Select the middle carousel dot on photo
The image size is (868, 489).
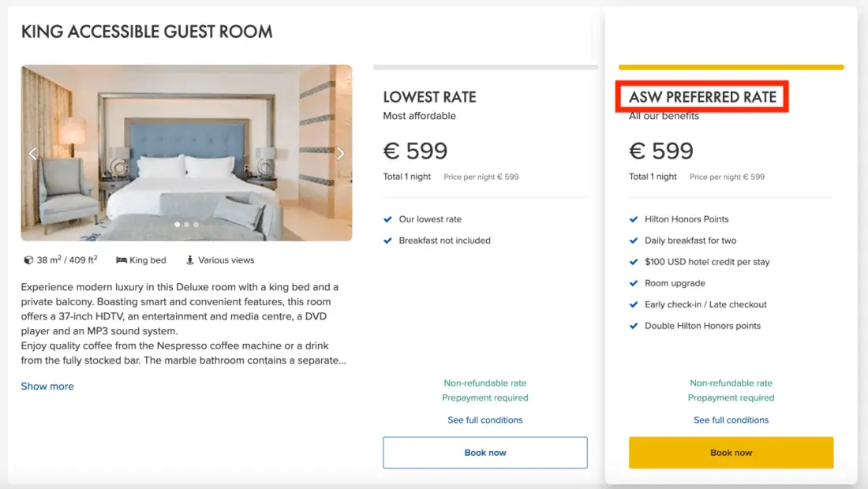point(186,225)
